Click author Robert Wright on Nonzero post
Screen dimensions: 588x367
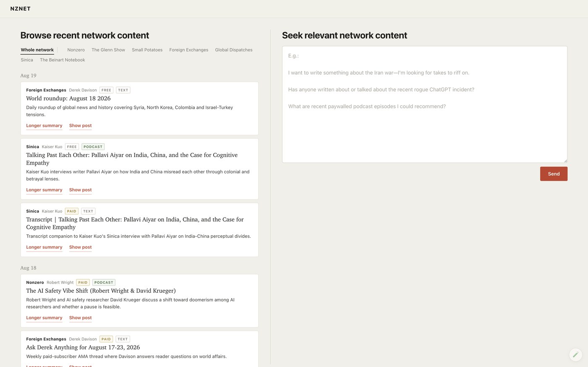(x=60, y=283)
